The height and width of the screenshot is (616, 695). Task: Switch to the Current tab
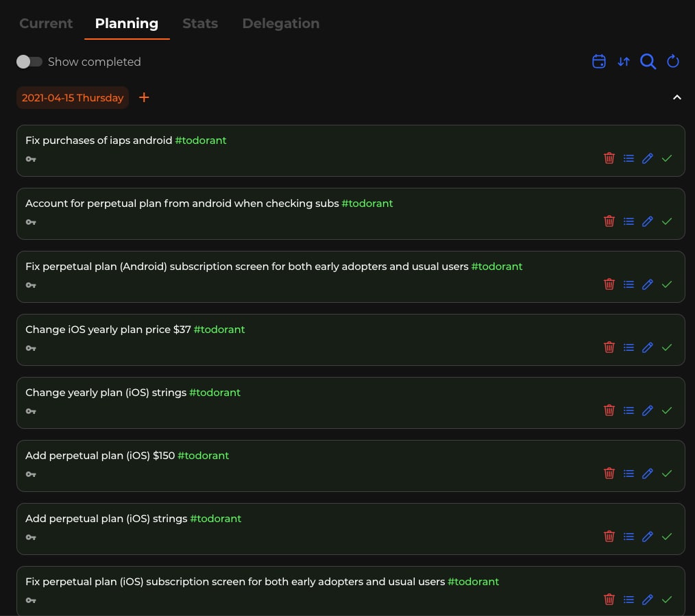click(x=46, y=23)
